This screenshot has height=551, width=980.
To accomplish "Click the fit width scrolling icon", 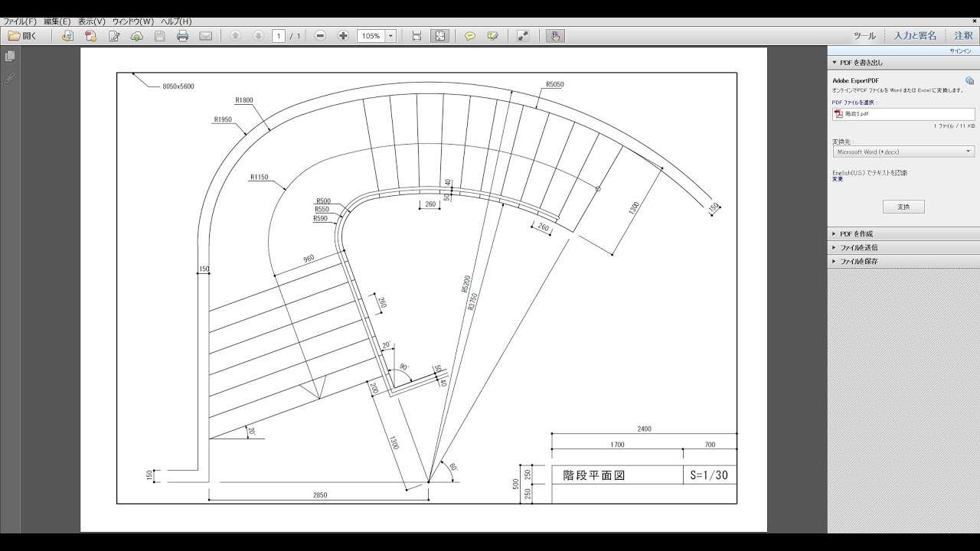I will pyautogui.click(x=416, y=36).
